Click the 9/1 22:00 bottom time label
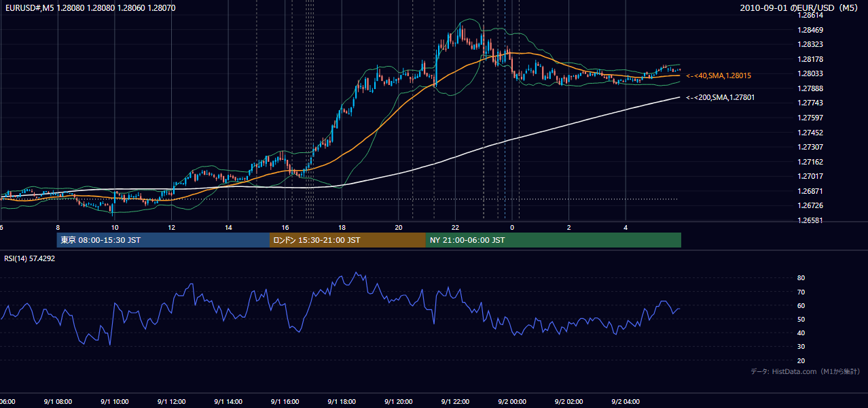 (x=455, y=402)
